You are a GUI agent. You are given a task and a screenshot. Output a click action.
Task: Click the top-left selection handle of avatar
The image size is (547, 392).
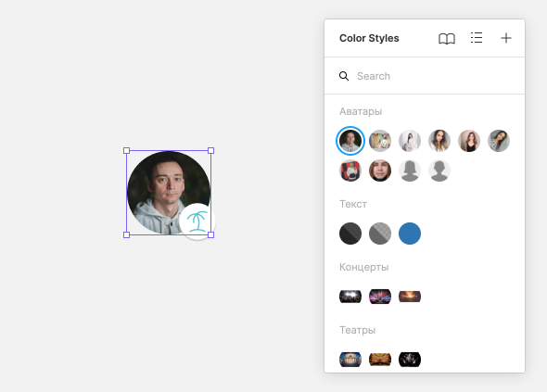coord(127,151)
